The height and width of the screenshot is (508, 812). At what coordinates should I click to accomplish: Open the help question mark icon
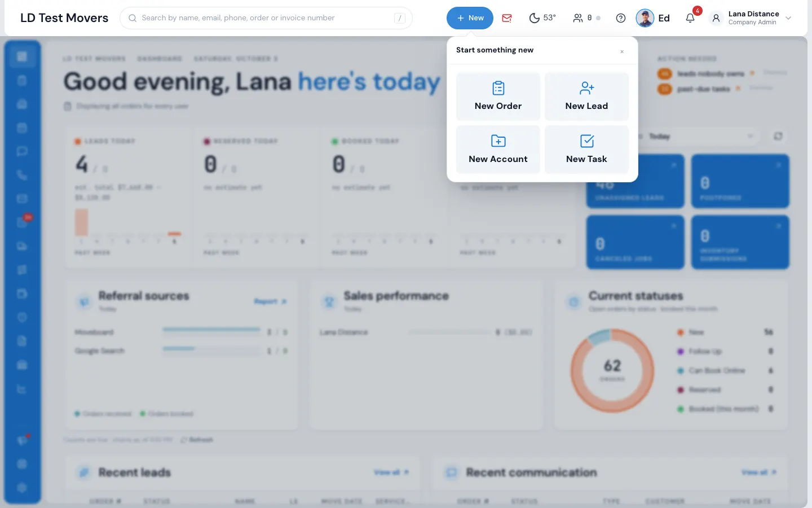(x=621, y=18)
